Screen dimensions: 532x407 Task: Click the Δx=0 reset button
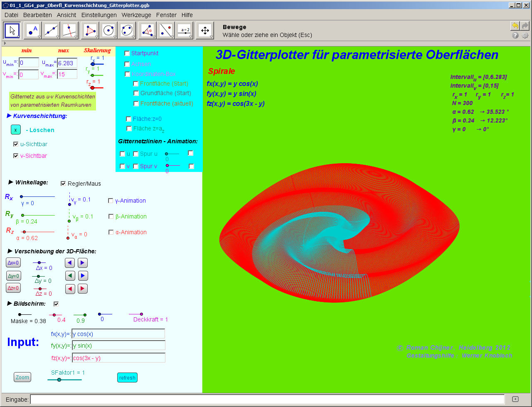tap(13, 262)
